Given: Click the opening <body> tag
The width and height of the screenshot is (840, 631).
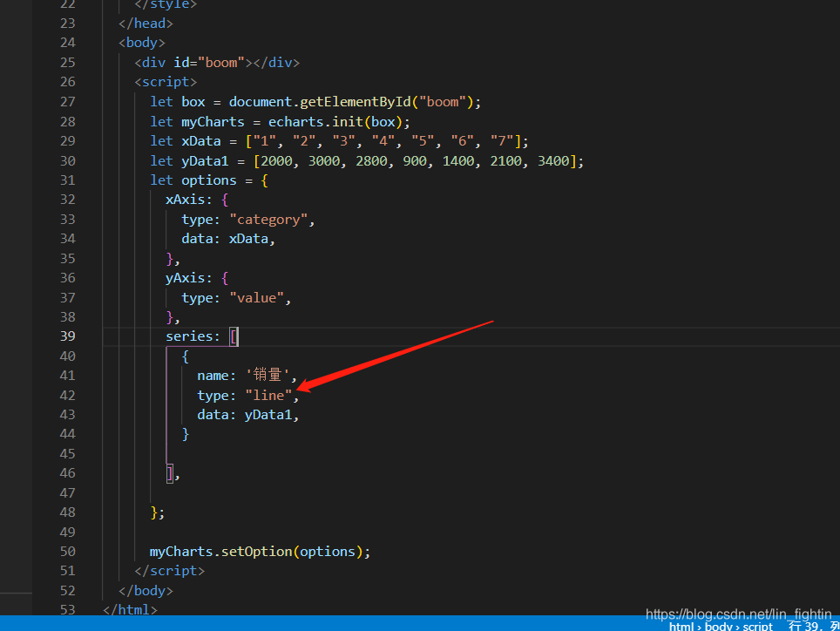Looking at the screenshot, I should click(x=142, y=43).
